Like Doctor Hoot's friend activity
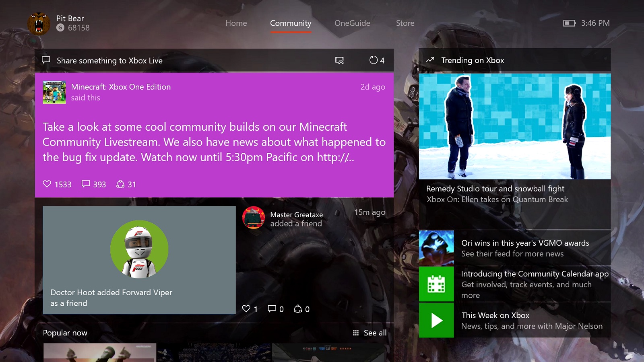Image resolution: width=644 pixels, height=362 pixels. (247, 309)
